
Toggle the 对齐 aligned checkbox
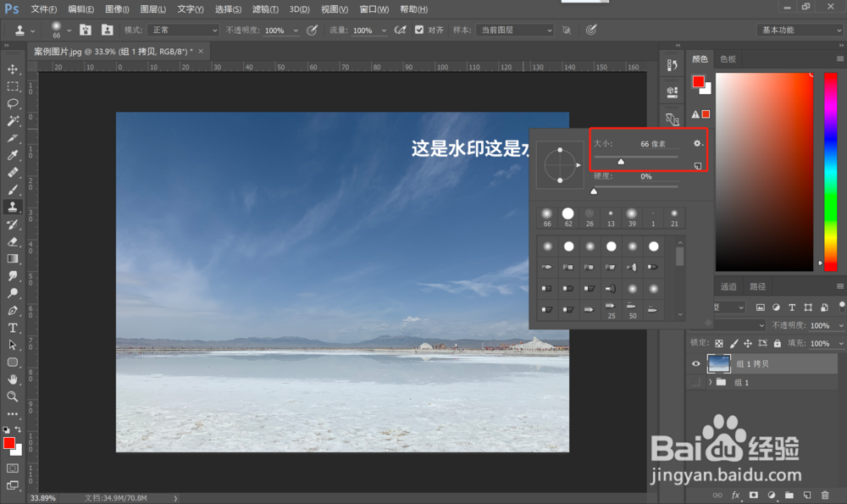point(419,30)
